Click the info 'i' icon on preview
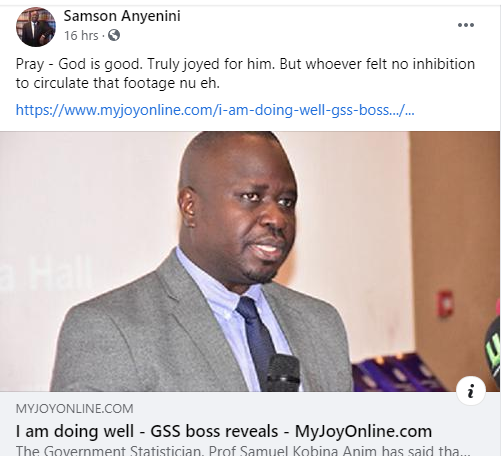Image resolution: width=501 pixels, height=456 pixels. [x=471, y=390]
